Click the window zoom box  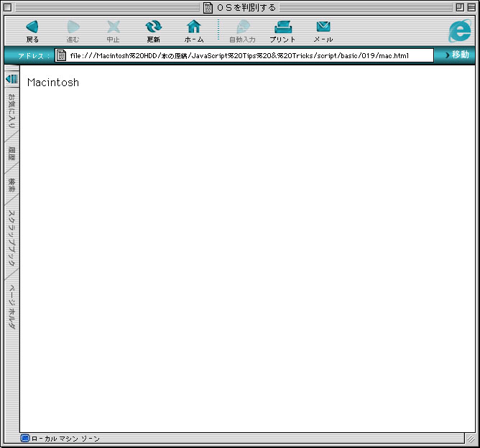[460, 8]
